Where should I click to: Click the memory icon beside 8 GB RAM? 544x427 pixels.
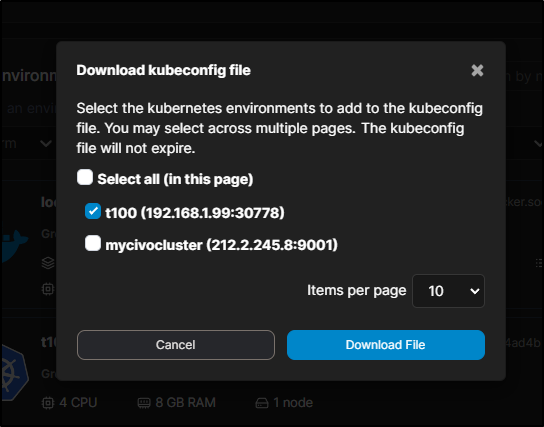144,403
